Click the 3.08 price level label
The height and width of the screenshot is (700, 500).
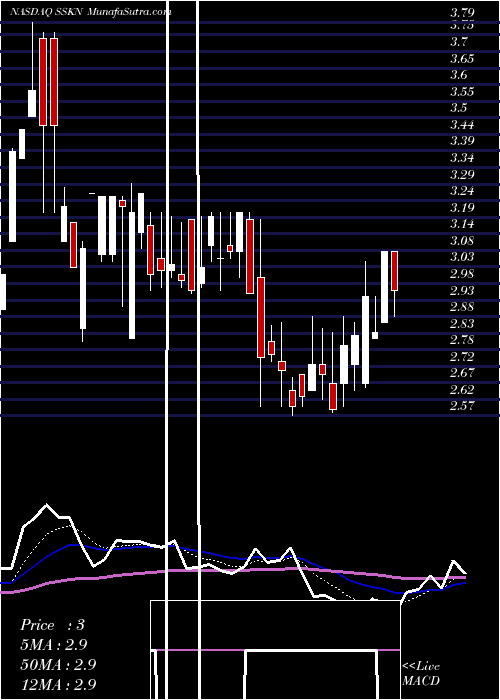(462, 241)
